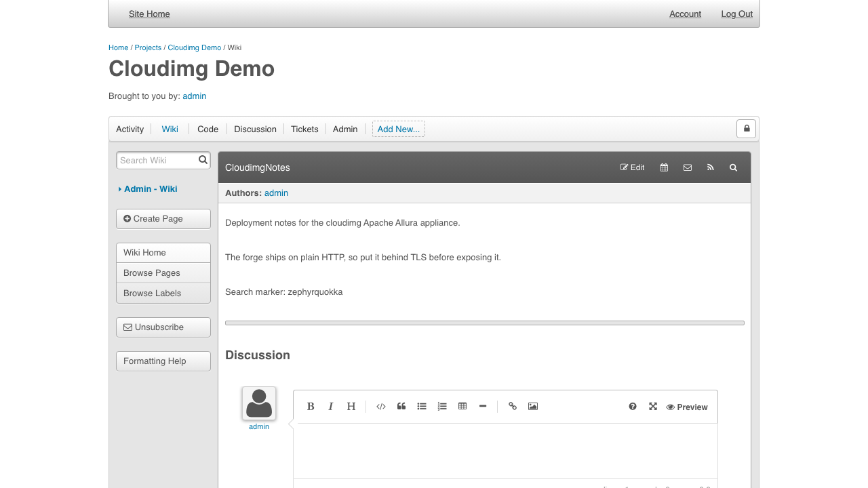Apply italic formatting in the editor toolbar
Viewport: 868px width, 488px height.
(x=331, y=407)
